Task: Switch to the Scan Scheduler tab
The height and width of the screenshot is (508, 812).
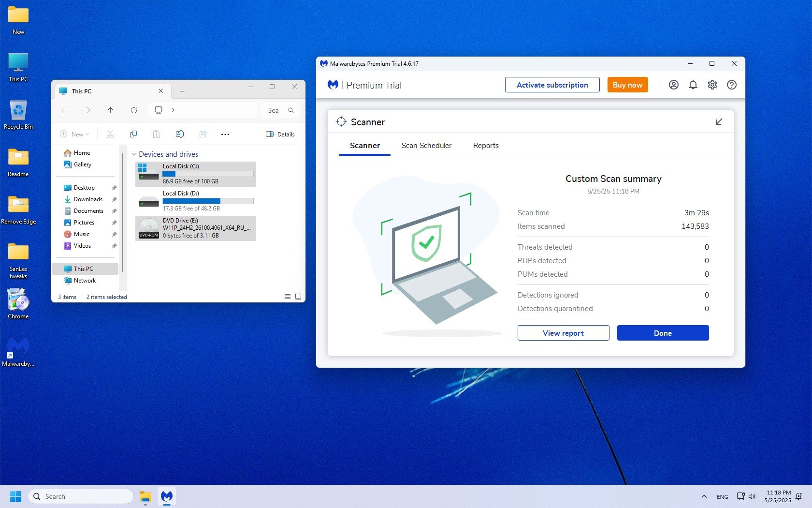Action: [426, 146]
